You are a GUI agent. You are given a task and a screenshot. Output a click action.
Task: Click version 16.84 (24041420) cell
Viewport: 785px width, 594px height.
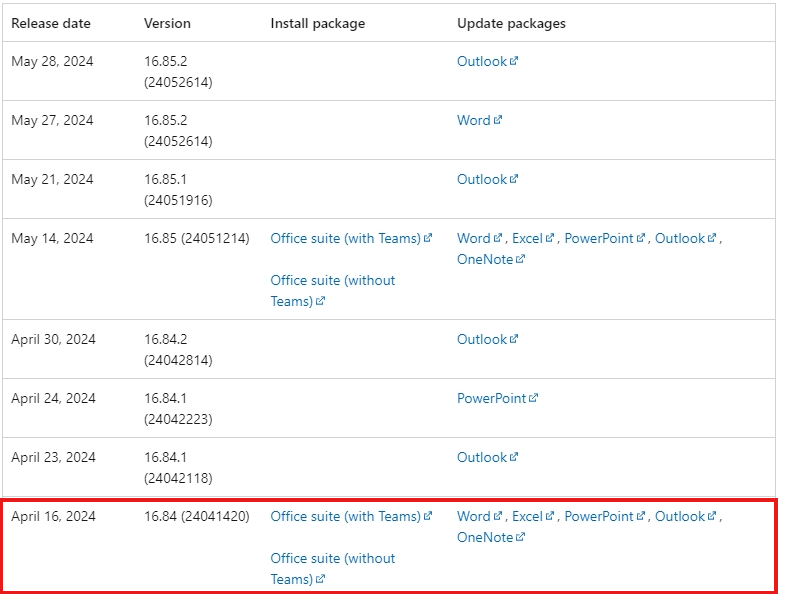197,516
